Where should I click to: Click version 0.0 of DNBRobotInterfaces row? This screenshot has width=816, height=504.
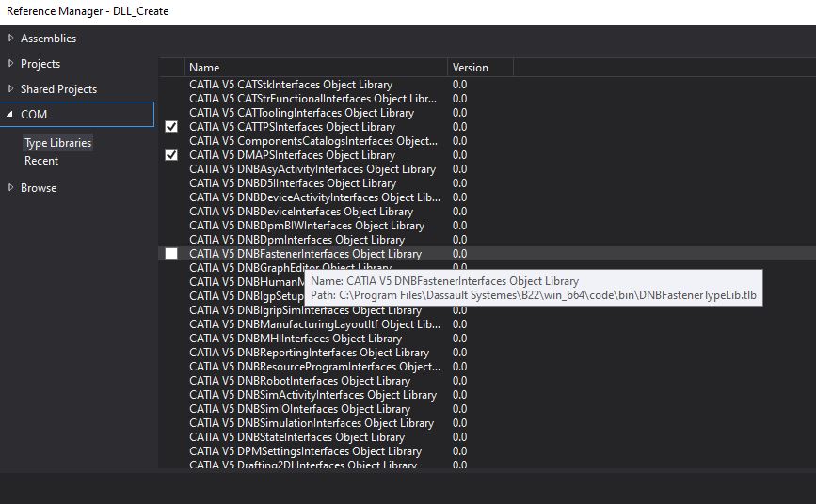pyautogui.click(x=459, y=381)
